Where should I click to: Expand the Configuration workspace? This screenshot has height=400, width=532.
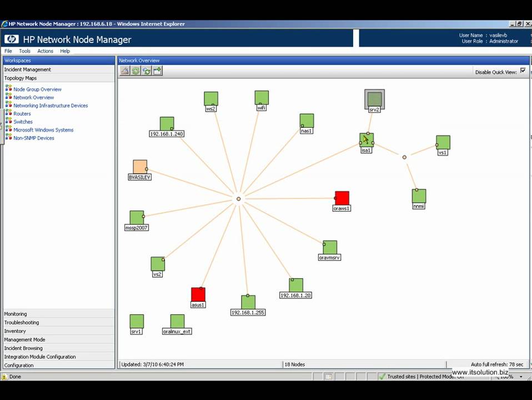pyautogui.click(x=59, y=366)
